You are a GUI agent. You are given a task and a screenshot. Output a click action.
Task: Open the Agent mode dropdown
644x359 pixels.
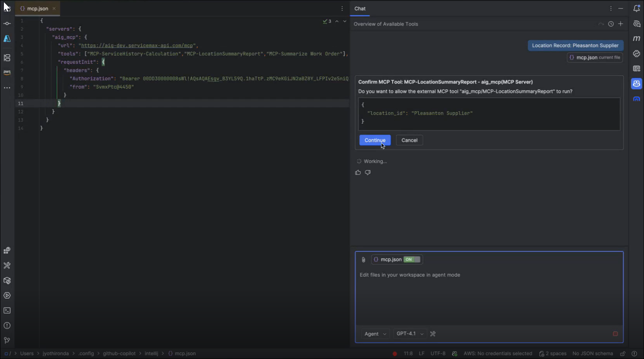375,334
